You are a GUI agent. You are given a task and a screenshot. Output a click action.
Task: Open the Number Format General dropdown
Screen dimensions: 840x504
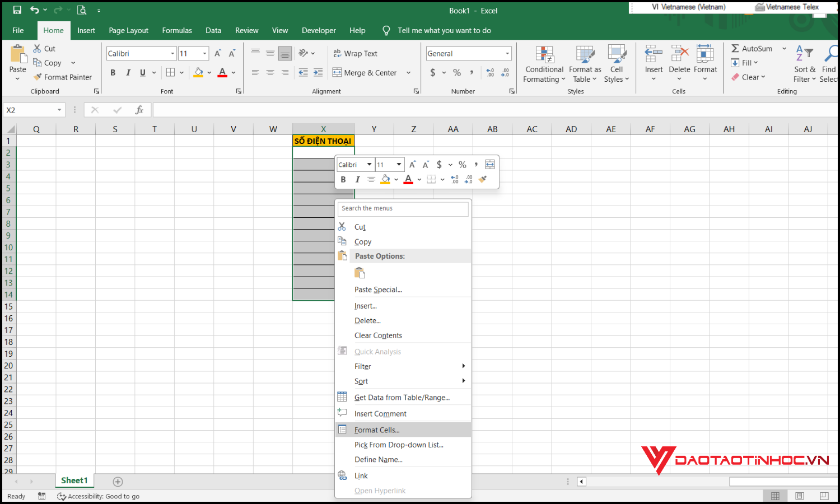coord(507,54)
